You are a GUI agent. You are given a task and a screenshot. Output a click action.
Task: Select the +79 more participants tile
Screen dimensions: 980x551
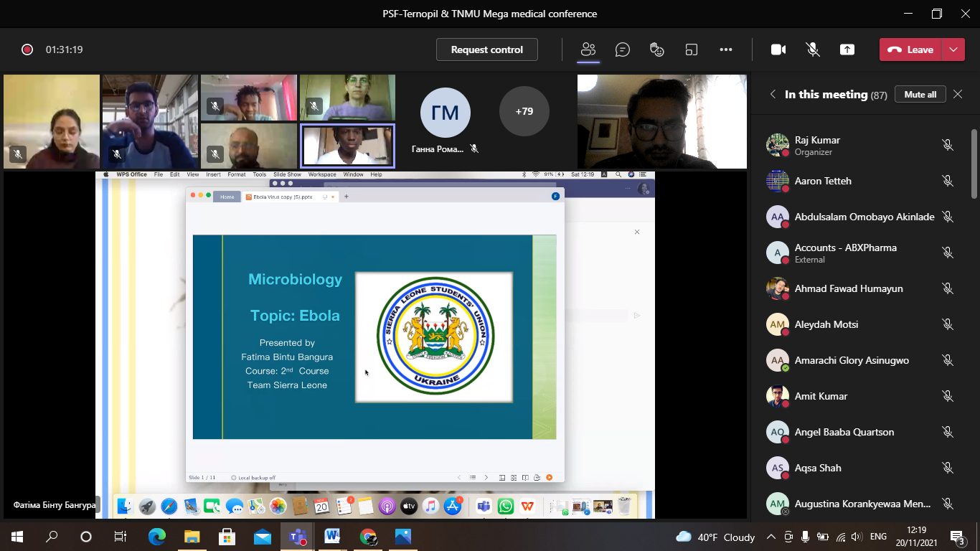(x=524, y=111)
